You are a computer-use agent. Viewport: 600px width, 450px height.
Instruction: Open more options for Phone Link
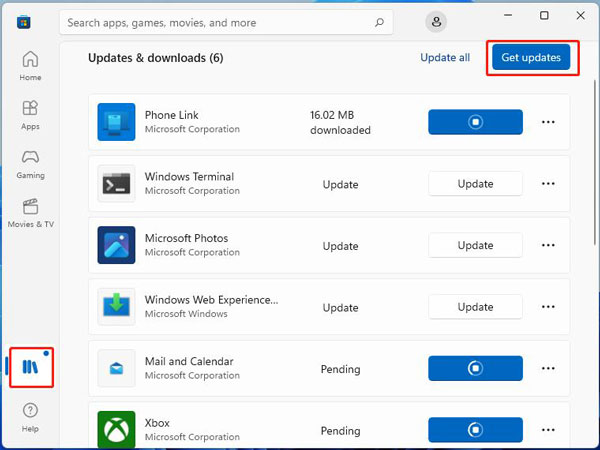coord(548,122)
